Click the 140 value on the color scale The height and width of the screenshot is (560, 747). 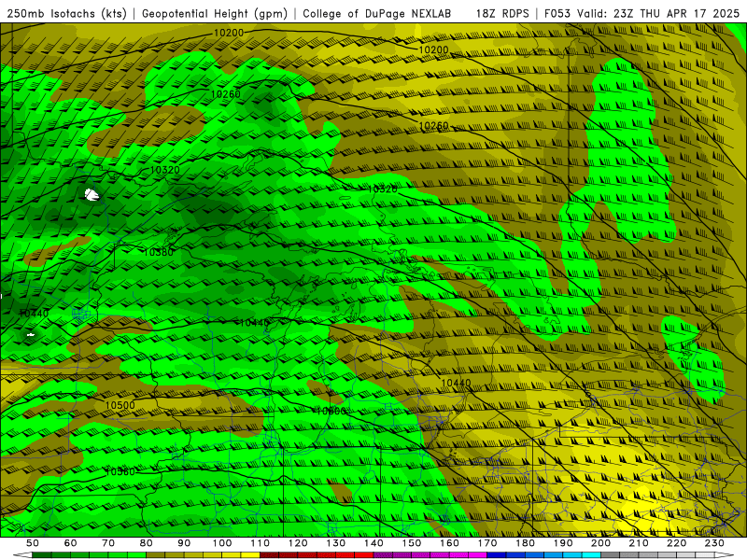pos(373,543)
